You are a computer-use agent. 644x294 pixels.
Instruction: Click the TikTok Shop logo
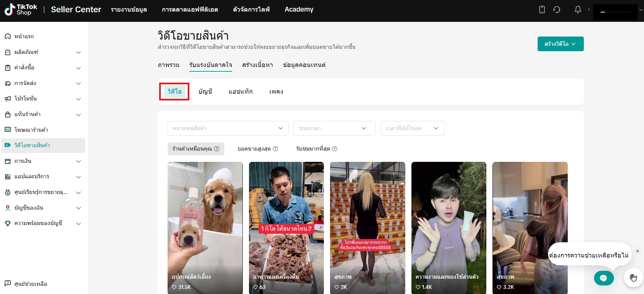point(21,10)
